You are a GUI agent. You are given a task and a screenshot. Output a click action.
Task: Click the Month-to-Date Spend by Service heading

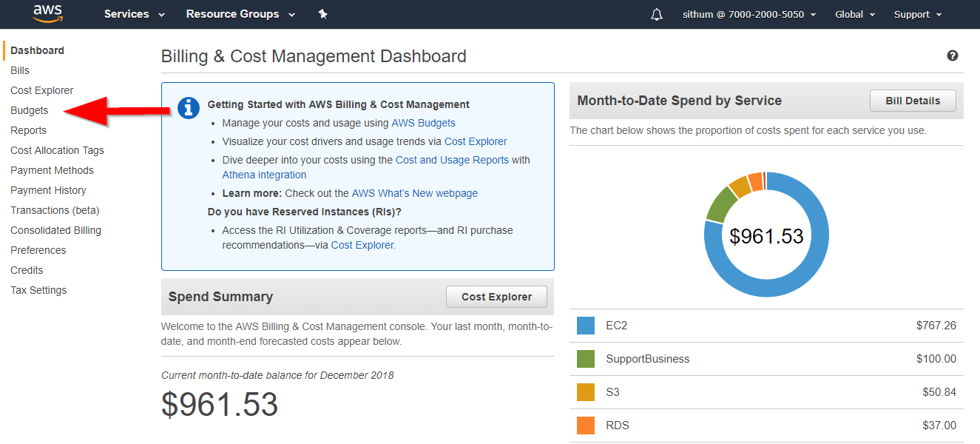pos(679,101)
